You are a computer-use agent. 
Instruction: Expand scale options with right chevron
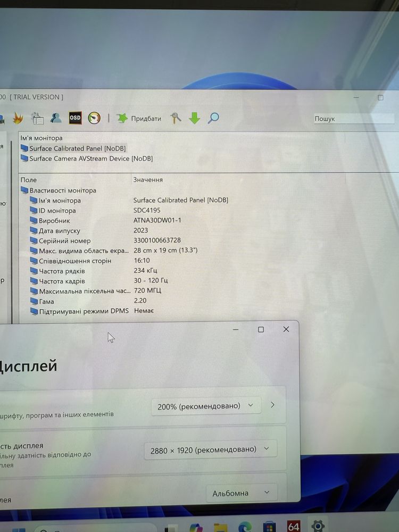tap(272, 405)
